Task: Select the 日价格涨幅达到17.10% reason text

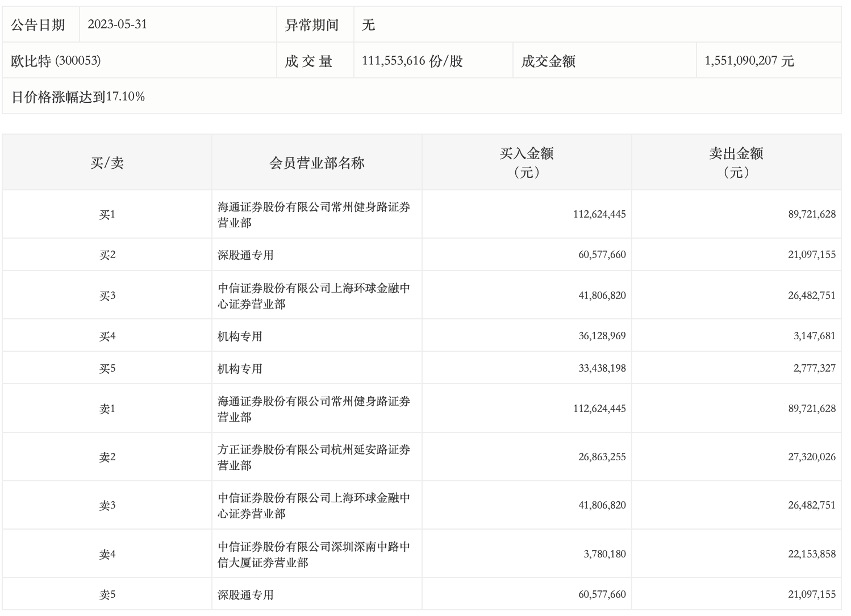Action: coord(78,97)
